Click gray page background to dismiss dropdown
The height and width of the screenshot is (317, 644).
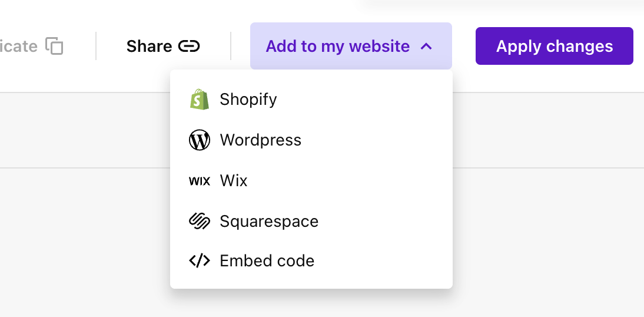click(542, 236)
